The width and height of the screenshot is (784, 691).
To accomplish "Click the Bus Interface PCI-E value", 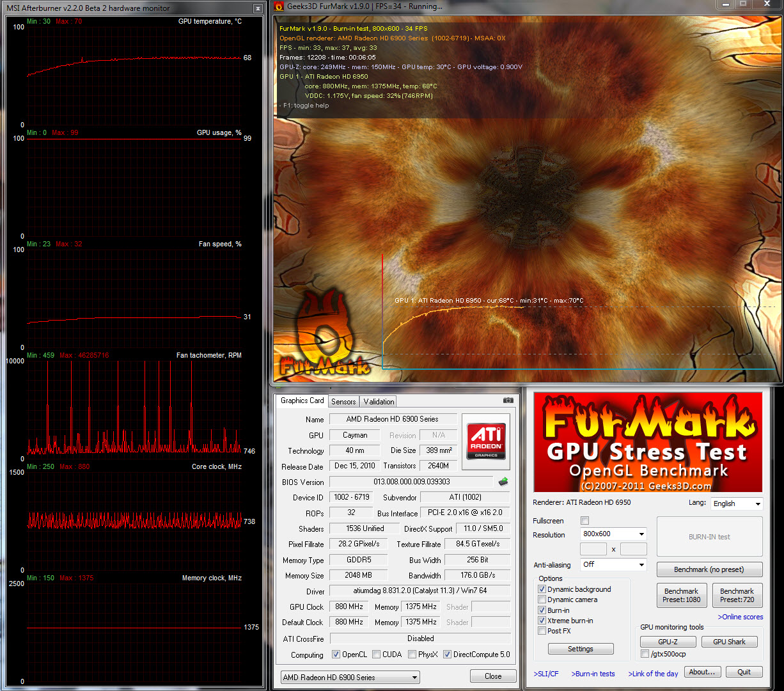I will tap(465, 512).
